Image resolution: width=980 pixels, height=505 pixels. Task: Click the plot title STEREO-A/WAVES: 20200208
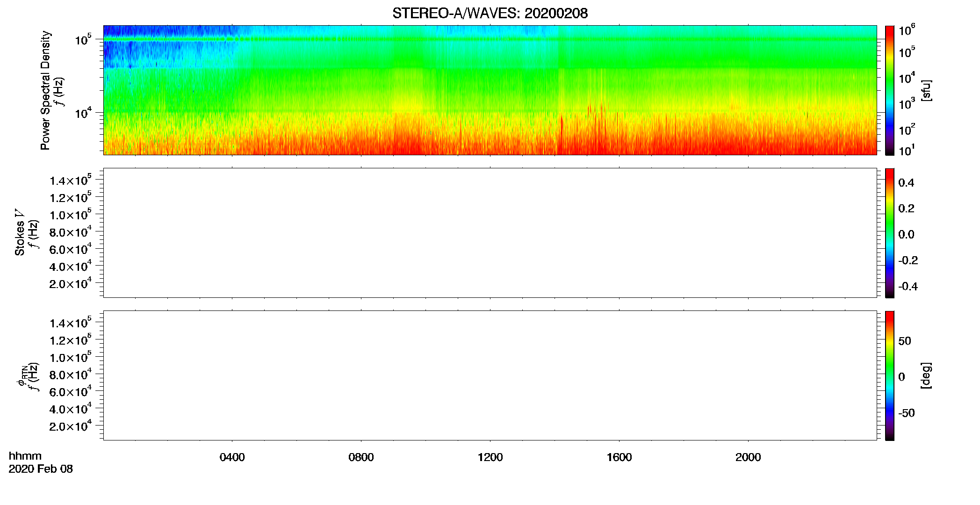490,13
